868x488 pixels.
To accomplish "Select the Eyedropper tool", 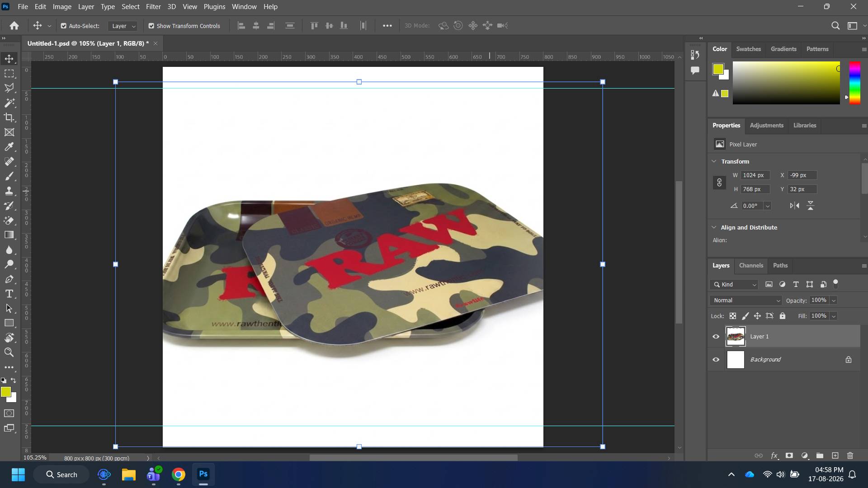I will click(9, 147).
